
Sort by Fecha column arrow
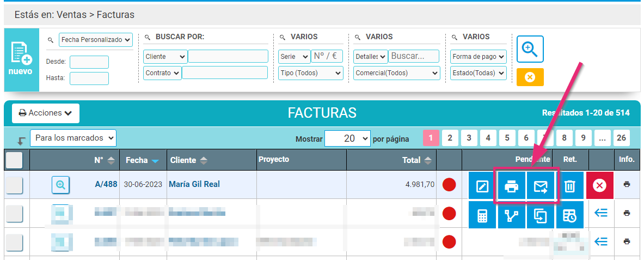click(x=155, y=161)
